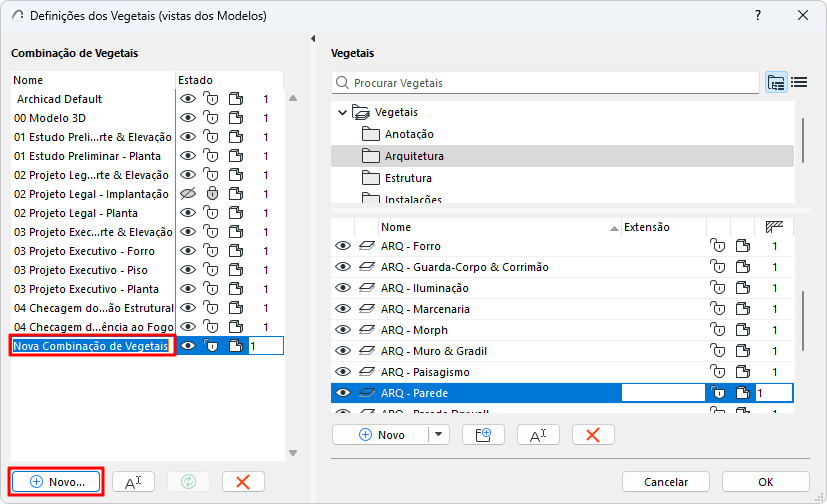Click the new layer folder icon button
The image size is (827, 504).
(483, 434)
